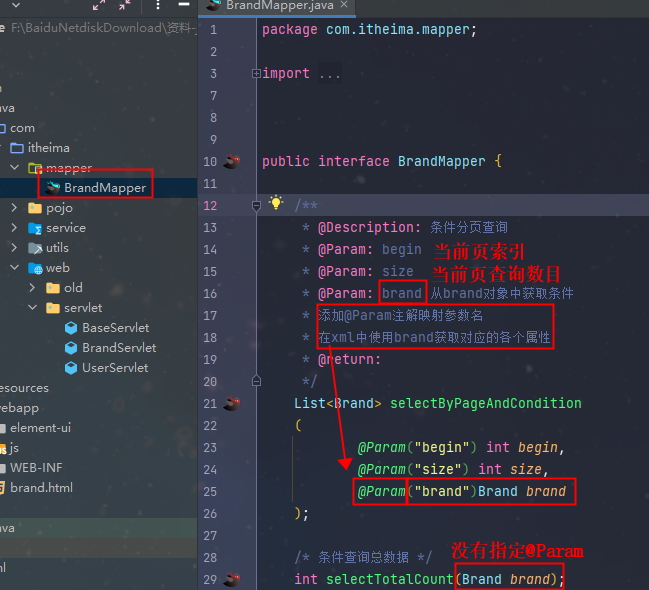Click the expand all icon in project toolbar

pyautogui.click(x=99, y=5)
